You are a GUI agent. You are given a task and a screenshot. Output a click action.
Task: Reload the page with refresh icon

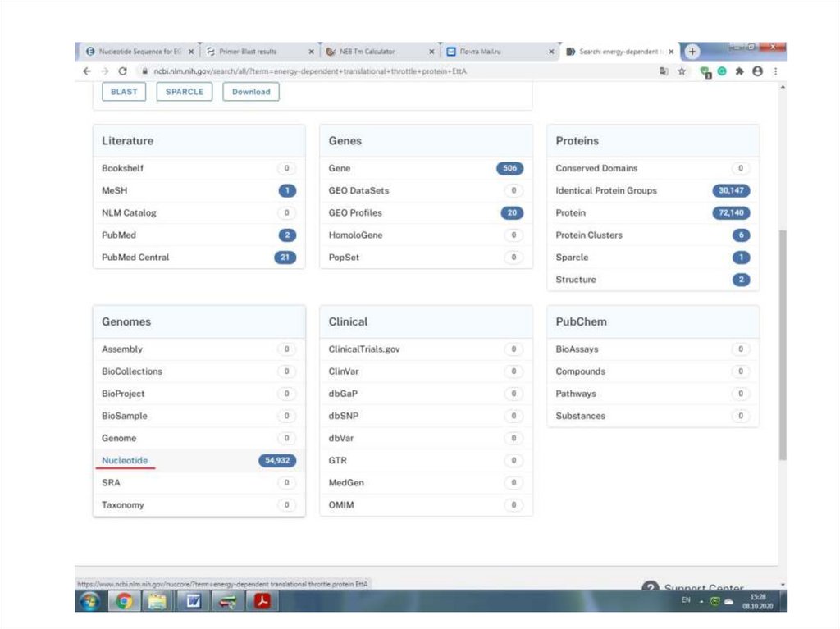click(123, 71)
